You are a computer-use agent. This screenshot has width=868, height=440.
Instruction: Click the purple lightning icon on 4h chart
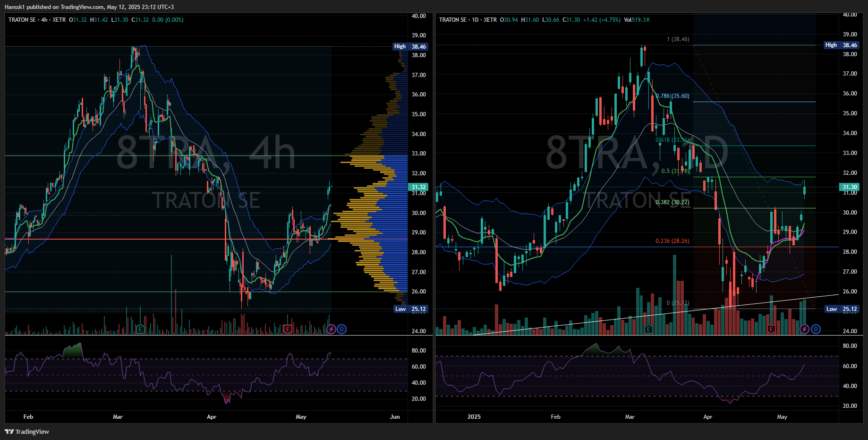click(x=331, y=329)
